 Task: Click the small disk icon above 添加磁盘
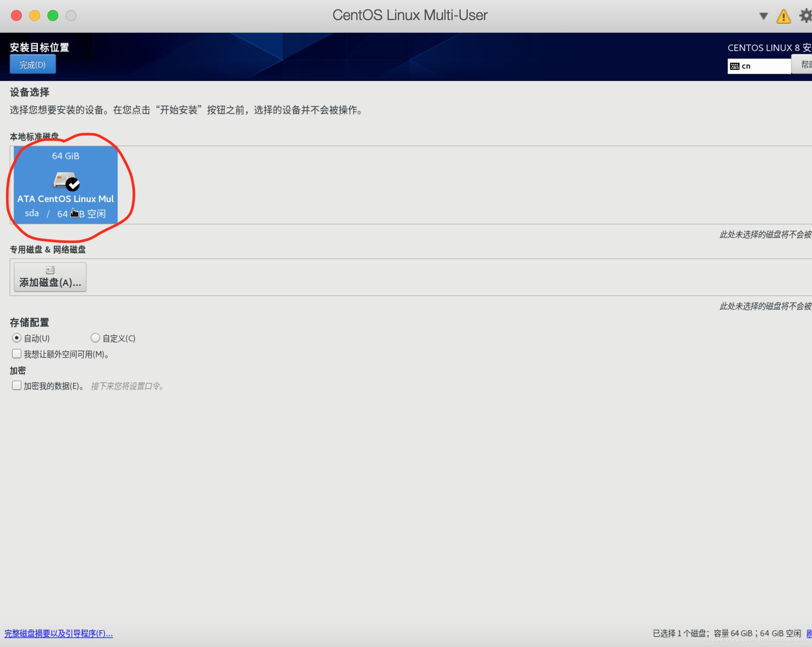(50, 270)
